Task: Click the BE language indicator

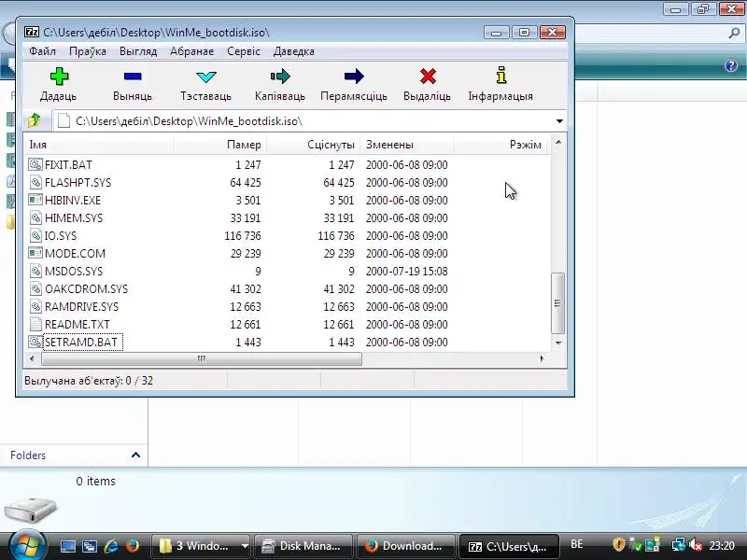Action: (x=576, y=544)
